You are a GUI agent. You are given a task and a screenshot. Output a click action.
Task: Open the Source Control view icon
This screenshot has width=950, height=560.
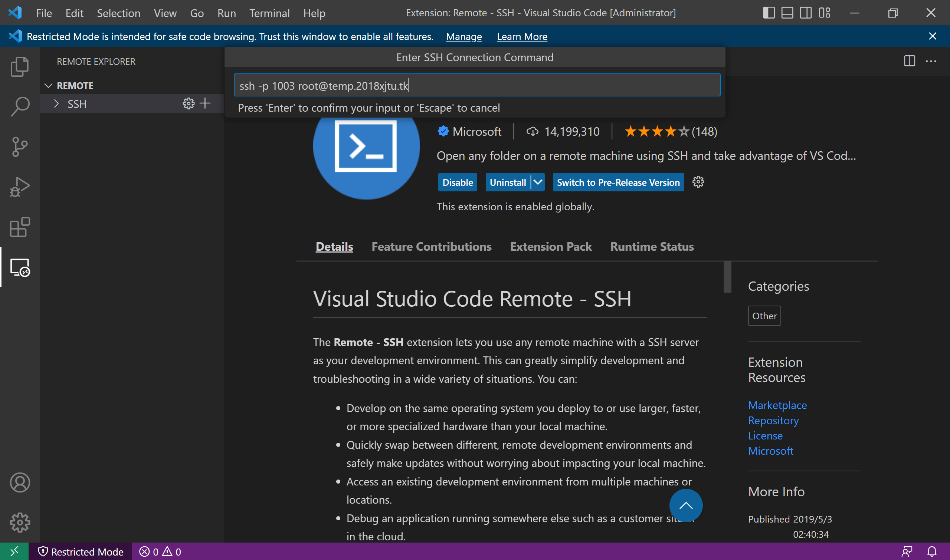20,147
